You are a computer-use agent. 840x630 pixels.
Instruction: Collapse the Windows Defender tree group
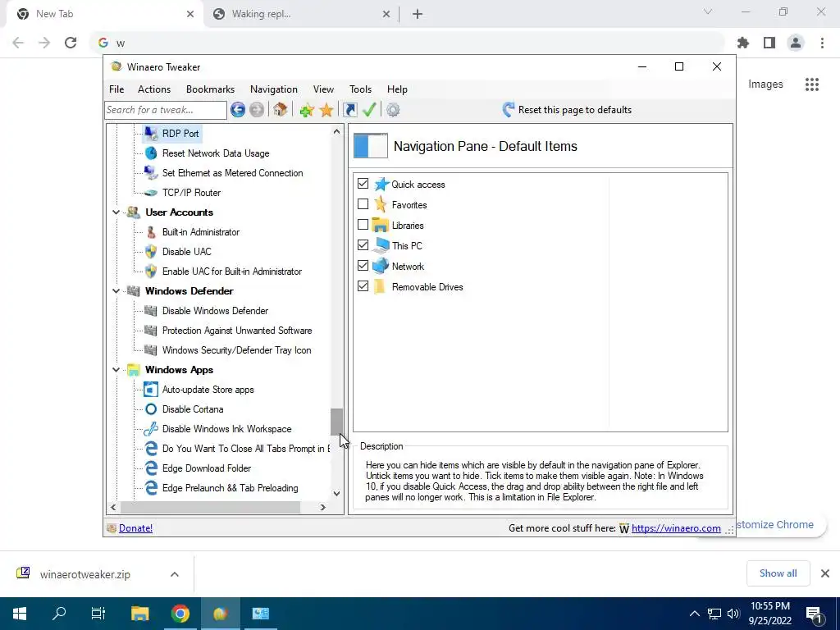[116, 291]
